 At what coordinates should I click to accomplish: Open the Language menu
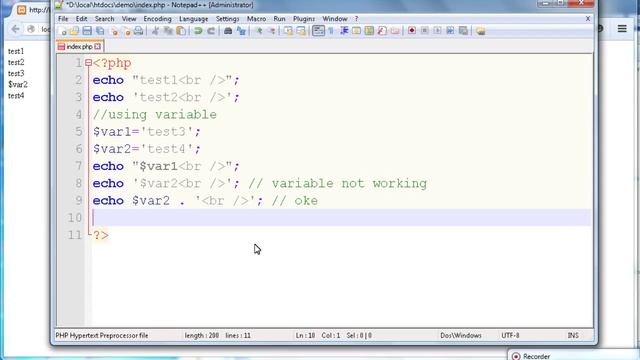click(x=193, y=19)
